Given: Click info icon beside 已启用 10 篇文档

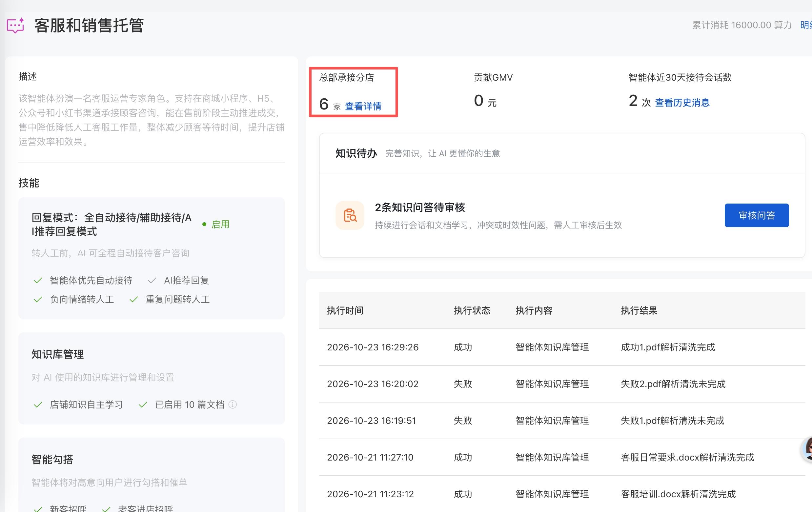Looking at the screenshot, I should [233, 404].
